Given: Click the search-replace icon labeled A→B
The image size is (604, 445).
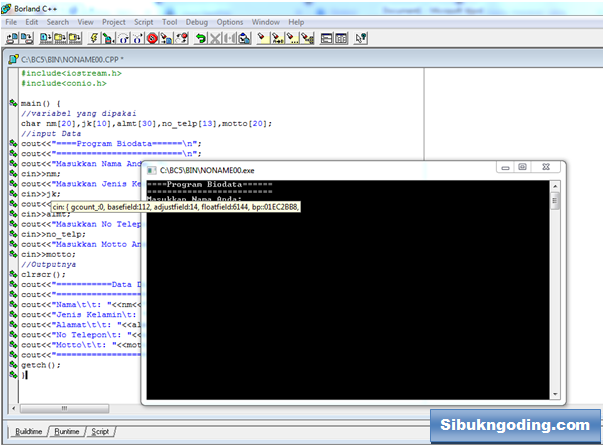Looking at the screenshot, I should pyautogui.click(x=277, y=38).
